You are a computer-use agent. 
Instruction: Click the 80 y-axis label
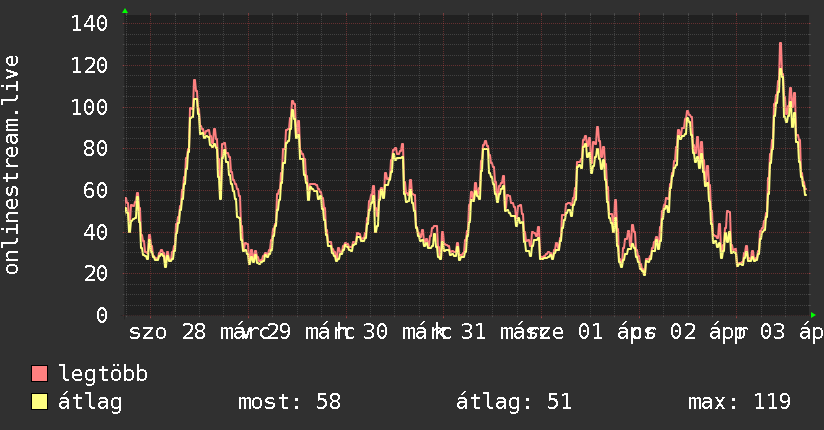pyautogui.click(x=96, y=149)
